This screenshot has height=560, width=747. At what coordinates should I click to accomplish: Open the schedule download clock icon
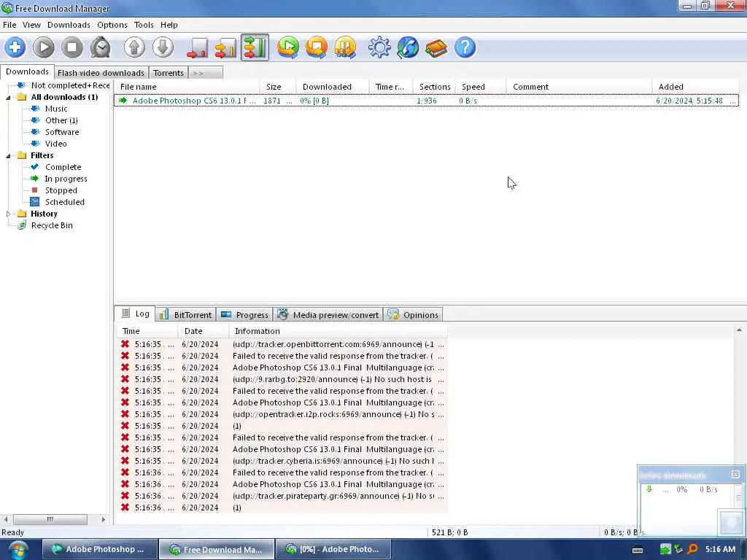point(101,47)
